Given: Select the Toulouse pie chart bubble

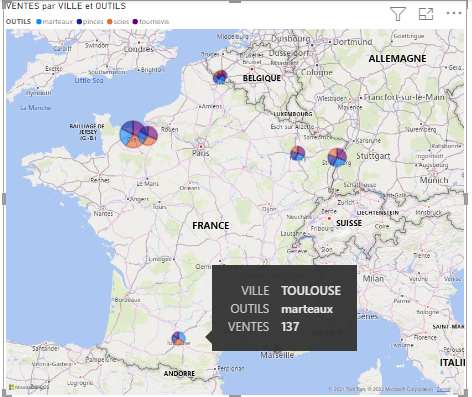Looking at the screenshot, I should click(x=179, y=338).
